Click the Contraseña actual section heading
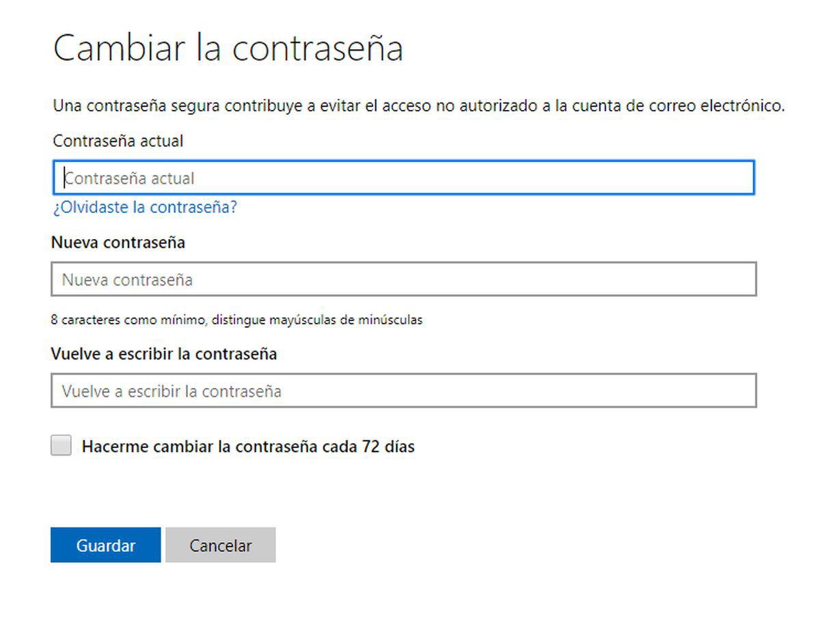Screen dimensions: 820x644 (x=118, y=141)
